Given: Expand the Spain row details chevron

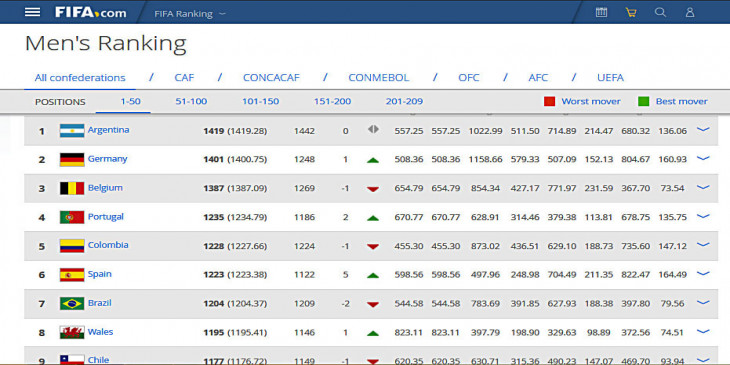Looking at the screenshot, I should (x=703, y=274).
